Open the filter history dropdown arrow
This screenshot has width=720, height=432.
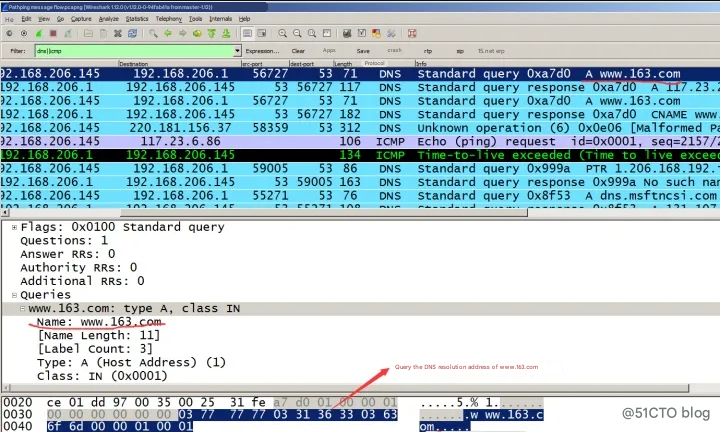237,51
